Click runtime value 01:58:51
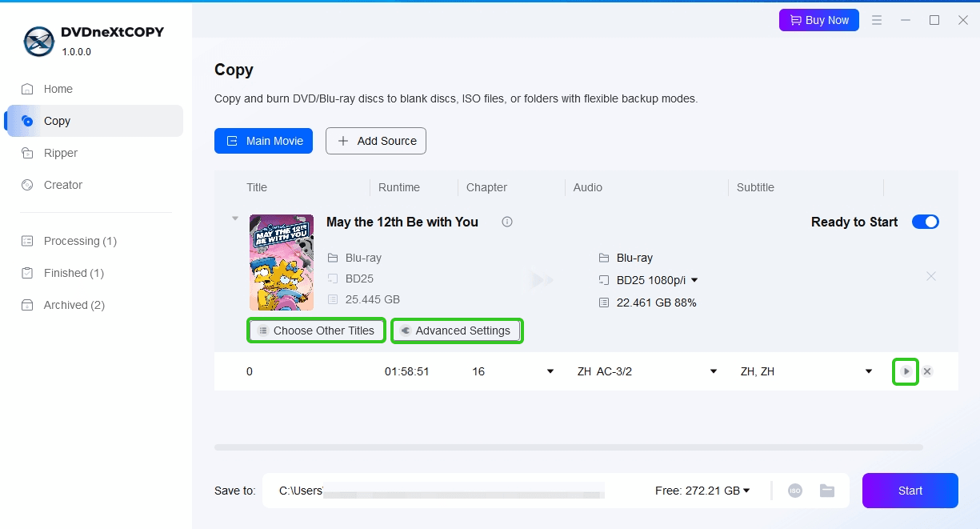 pos(407,371)
